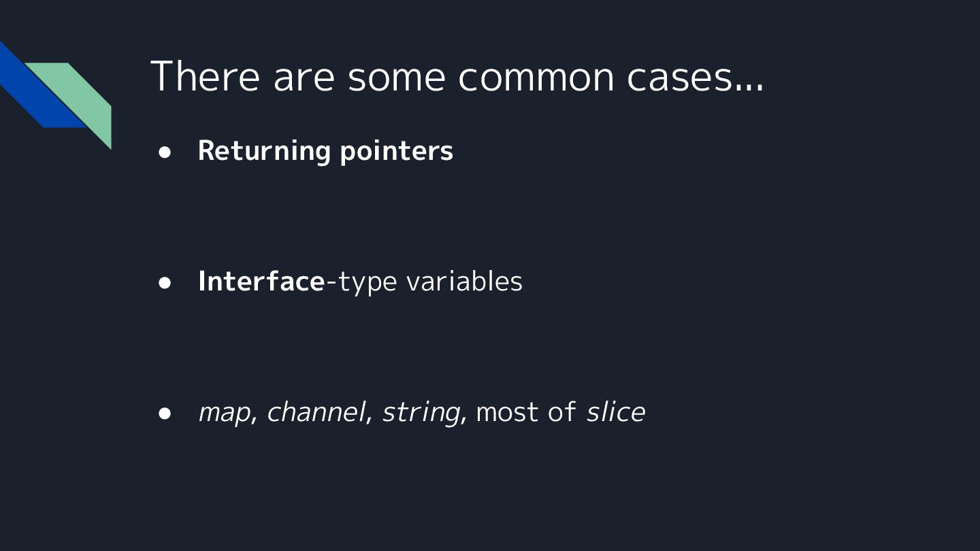Click the bullet dot before Returning pointers
980x551 pixels.
(165, 152)
